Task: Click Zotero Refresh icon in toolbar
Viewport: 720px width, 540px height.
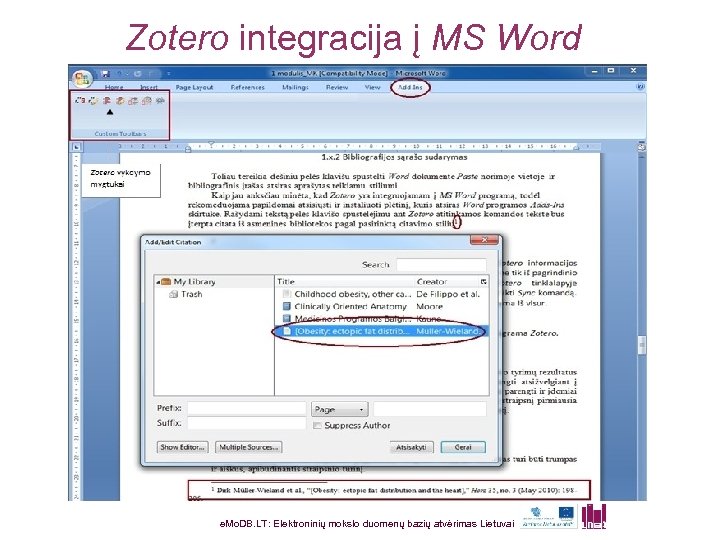Action: coord(133,100)
